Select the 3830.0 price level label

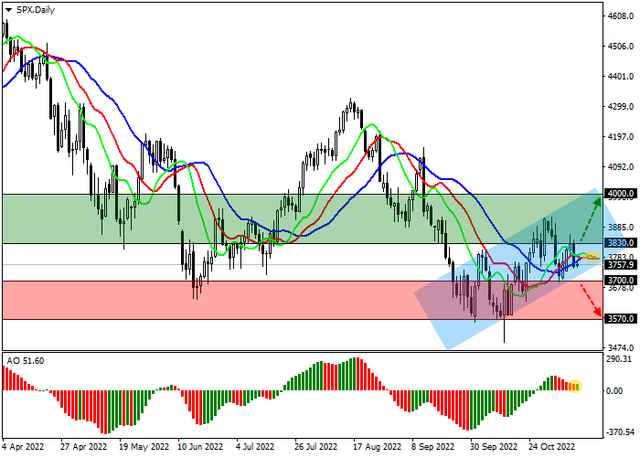pos(620,243)
